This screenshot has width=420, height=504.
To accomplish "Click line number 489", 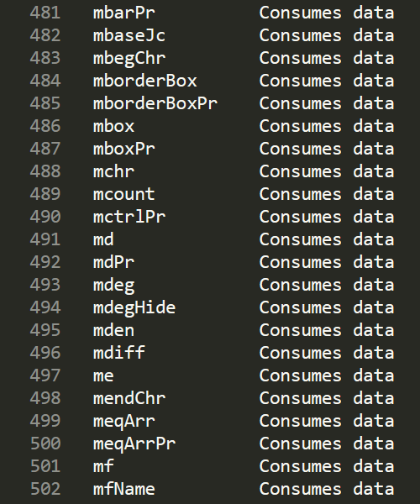I will 45,194.
